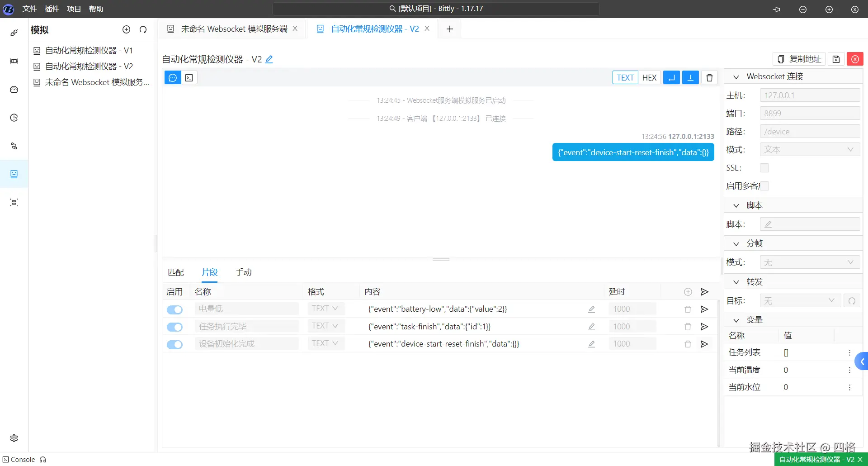Send the task-finish snippet
Image resolution: width=868 pixels, height=466 pixels.
coord(704,327)
